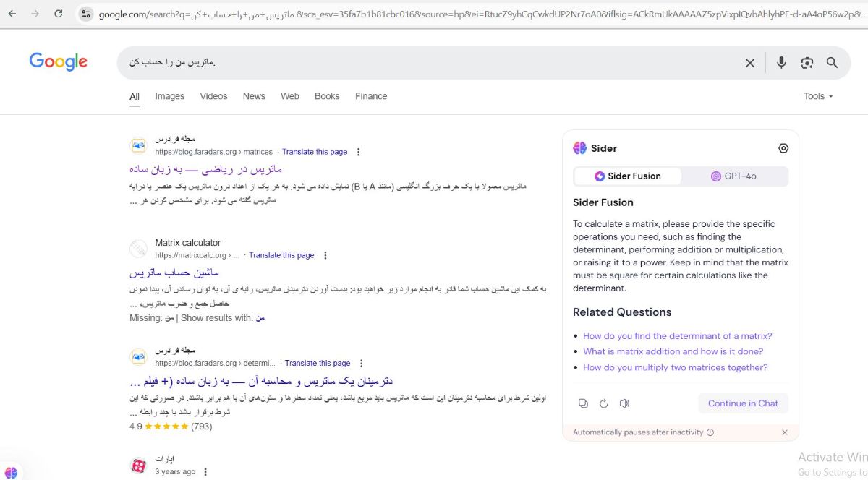Switch to the Images tab

tap(169, 95)
